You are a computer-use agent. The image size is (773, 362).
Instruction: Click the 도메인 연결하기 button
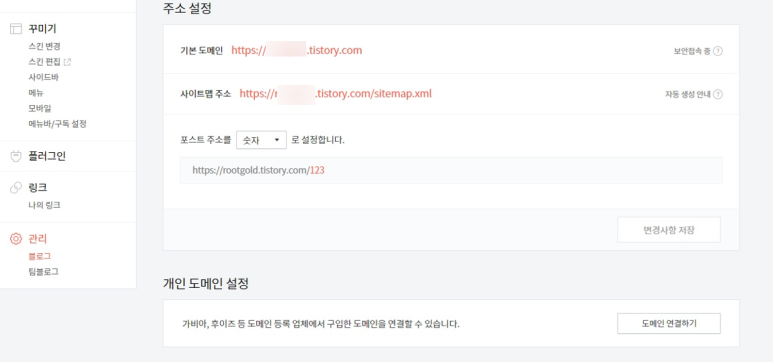click(x=668, y=324)
